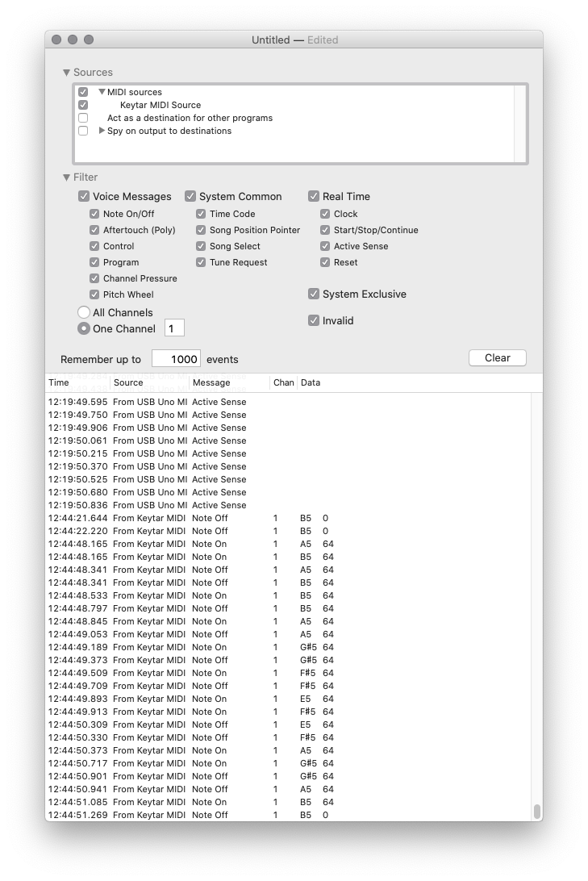Select the One Channel radio button
Image resolution: width=588 pixels, height=881 pixels.
click(x=84, y=328)
